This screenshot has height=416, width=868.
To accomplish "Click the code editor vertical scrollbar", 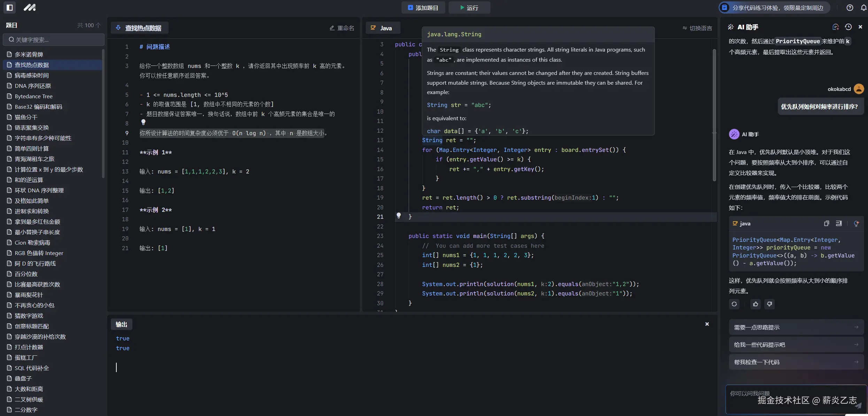I will point(714,115).
